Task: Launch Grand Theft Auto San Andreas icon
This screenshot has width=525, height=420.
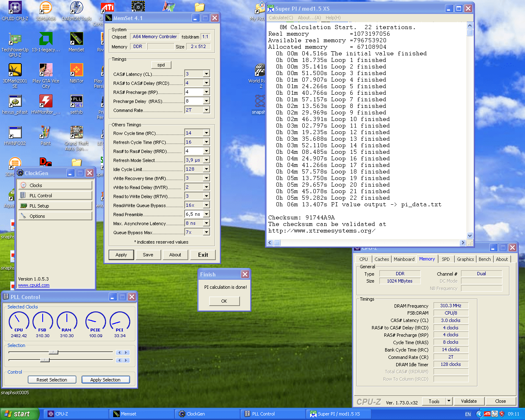Action: click(x=76, y=138)
